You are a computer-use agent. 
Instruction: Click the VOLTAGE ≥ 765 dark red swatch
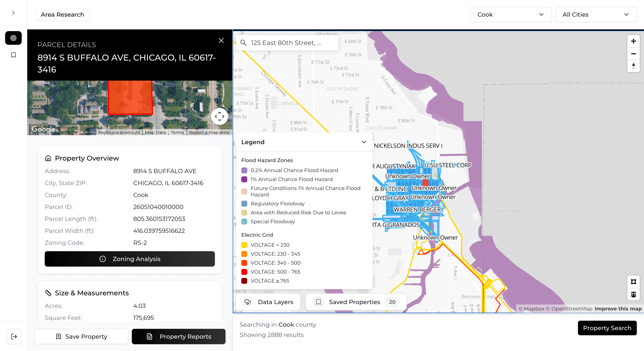(244, 281)
